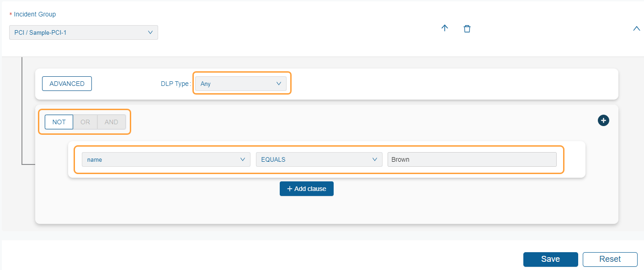Image resolution: width=644 pixels, height=270 pixels.
Task: Click the move up arrow icon
Action: 444,28
